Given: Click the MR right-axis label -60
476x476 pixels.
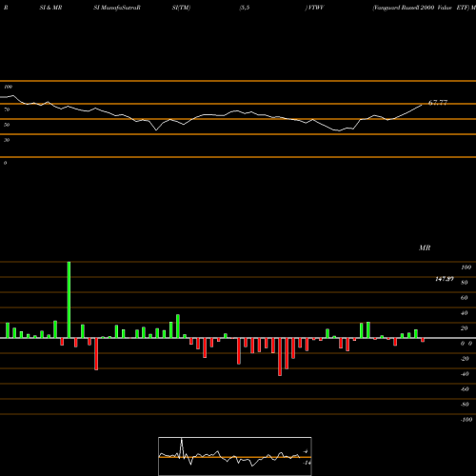Looking at the screenshot, I should pos(465,389).
